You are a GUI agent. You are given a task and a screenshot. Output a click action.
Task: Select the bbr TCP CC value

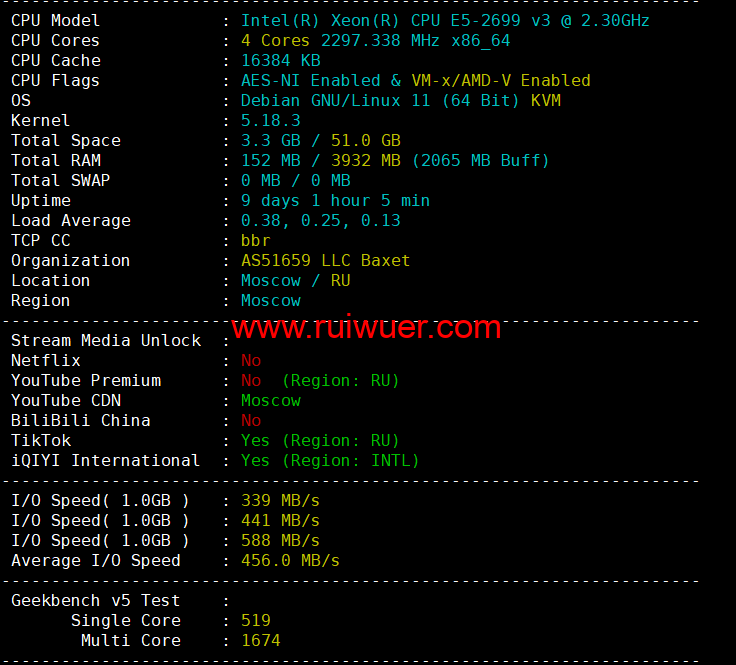pyautogui.click(x=255, y=241)
